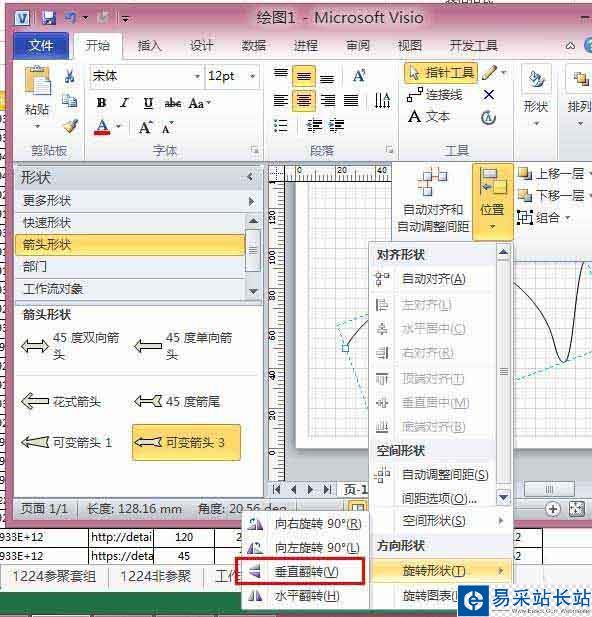592x617 pixels.
Task: Click 自动对齐和自动调整间距 button
Action: pos(433,200)
